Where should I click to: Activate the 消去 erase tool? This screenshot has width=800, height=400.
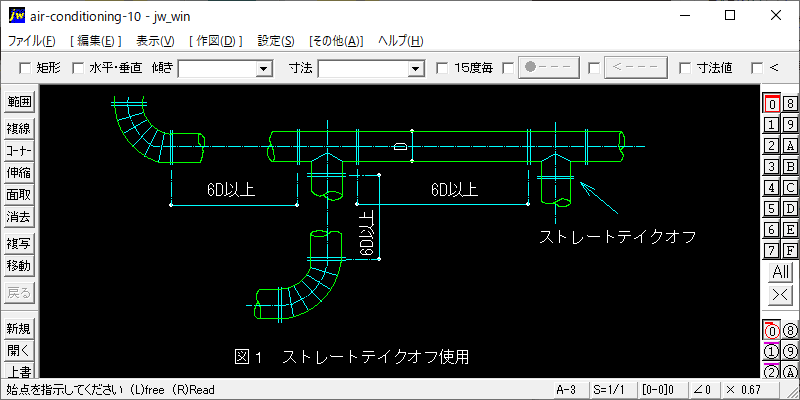(x=19, y=217)
